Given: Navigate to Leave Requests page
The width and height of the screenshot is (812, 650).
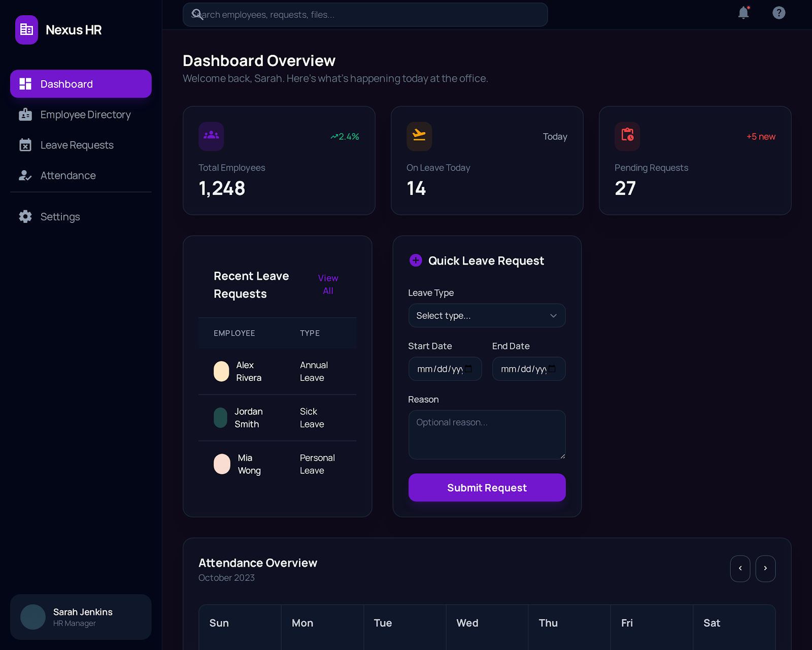Looking at the screenshot, I should 77,145.
